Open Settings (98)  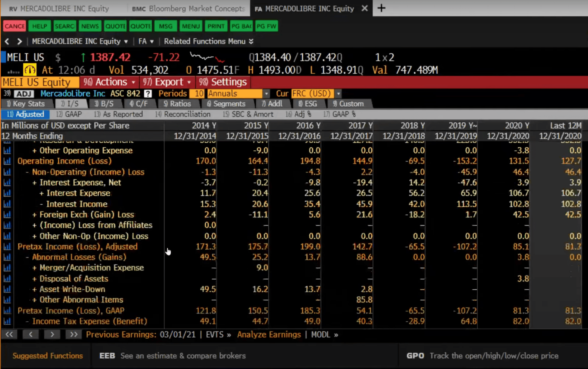coord(223,82)
